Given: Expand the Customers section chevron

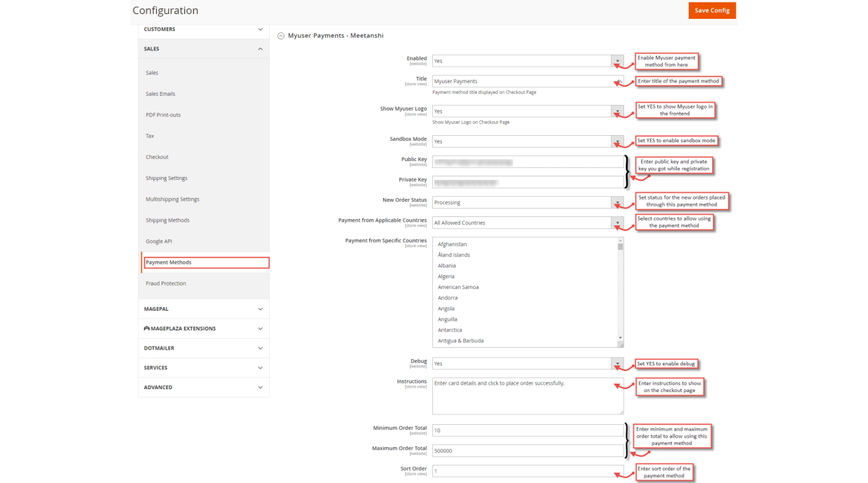Looking at the screenshot, I should 260,29.
